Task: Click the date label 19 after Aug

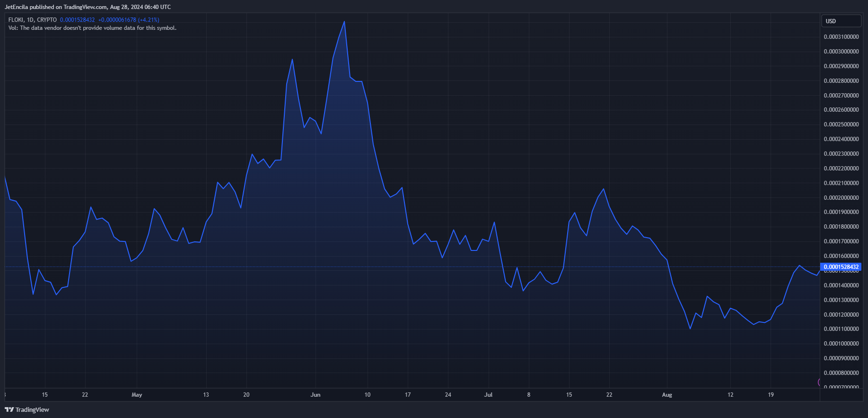Action: tap(771, 395)
